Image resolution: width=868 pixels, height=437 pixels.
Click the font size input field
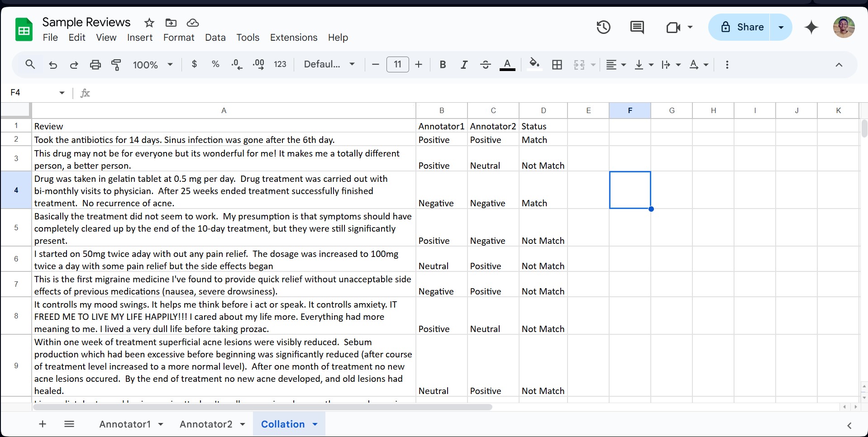click(x=397, y=64)
